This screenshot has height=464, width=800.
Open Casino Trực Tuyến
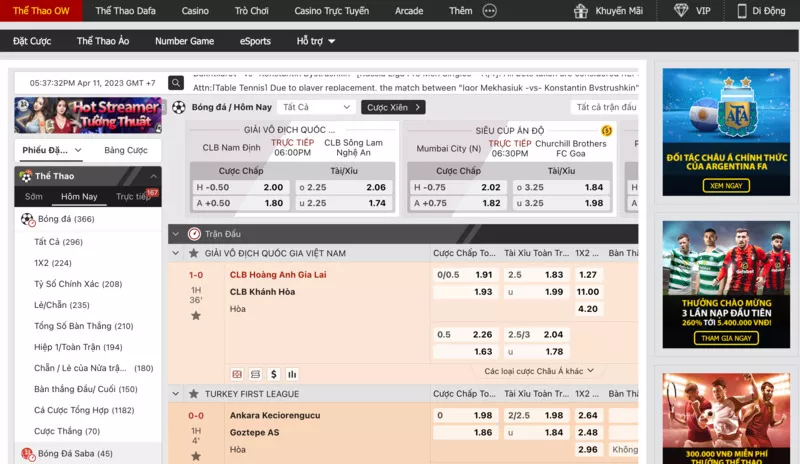332,11
